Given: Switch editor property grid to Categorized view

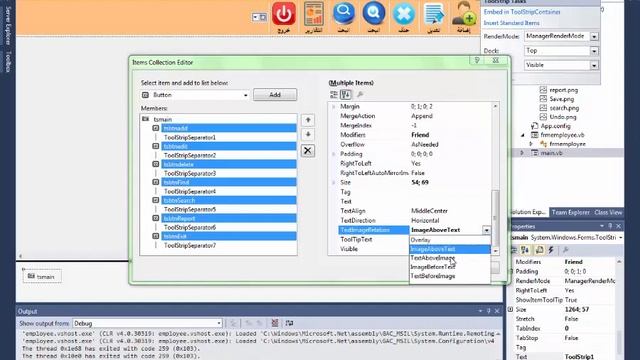Looking at the screenshot, I should [333, 95].
